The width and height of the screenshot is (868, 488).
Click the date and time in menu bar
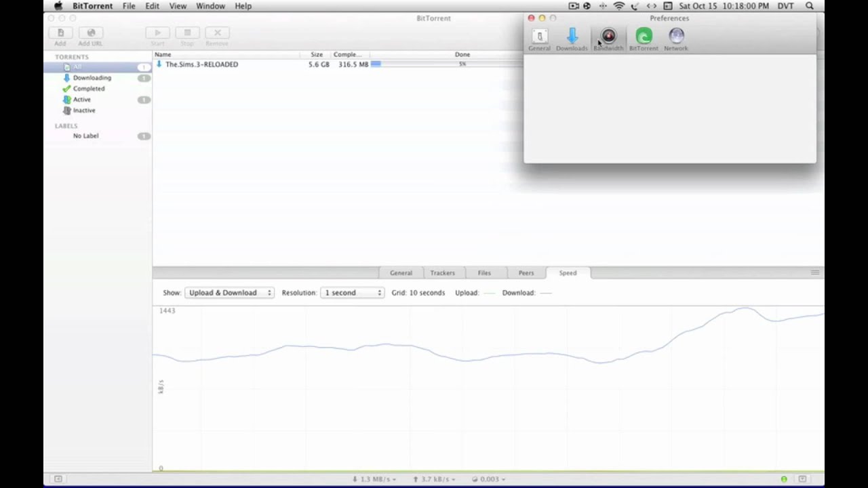724,6
